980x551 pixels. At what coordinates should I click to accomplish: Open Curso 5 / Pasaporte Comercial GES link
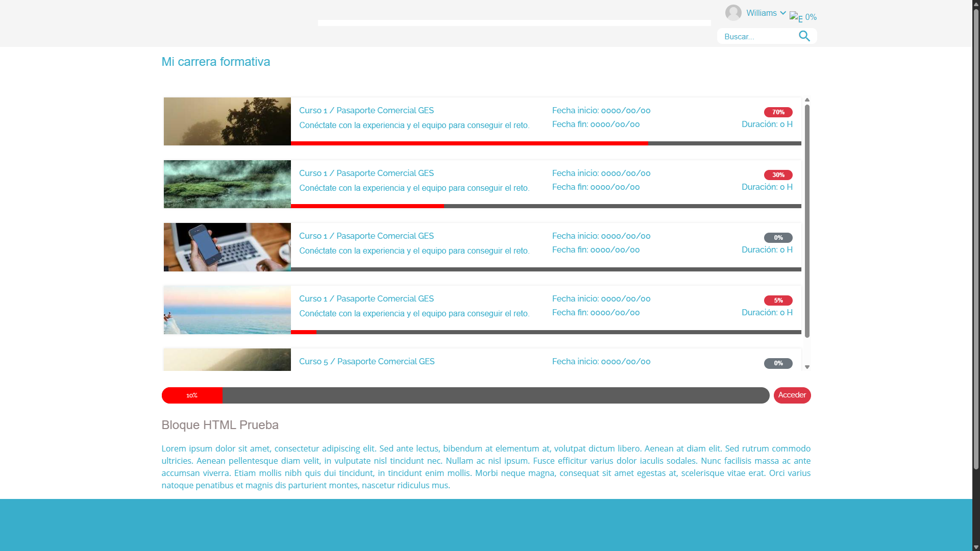(x=367, y=362)
